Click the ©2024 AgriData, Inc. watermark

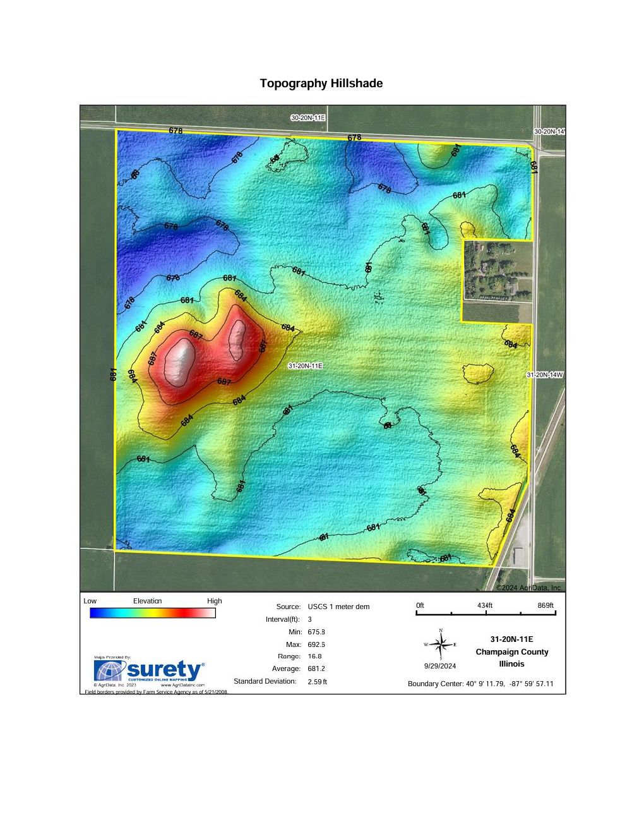(528, 588)
